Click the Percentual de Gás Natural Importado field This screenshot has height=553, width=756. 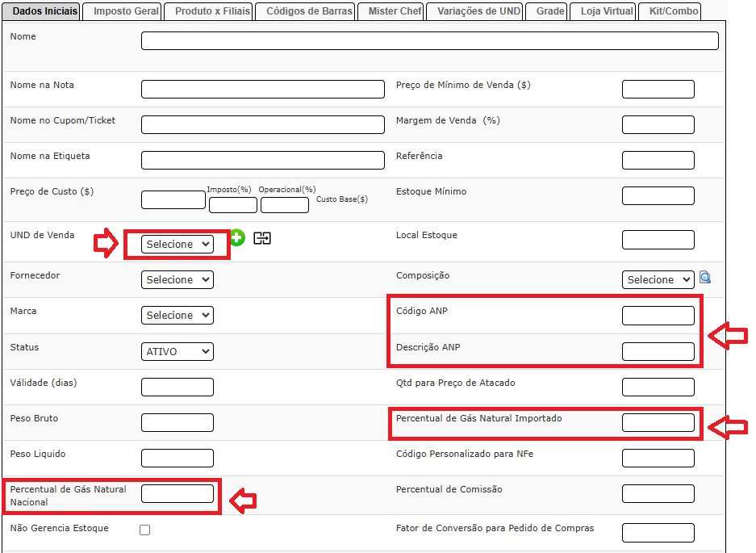(658, 422)
